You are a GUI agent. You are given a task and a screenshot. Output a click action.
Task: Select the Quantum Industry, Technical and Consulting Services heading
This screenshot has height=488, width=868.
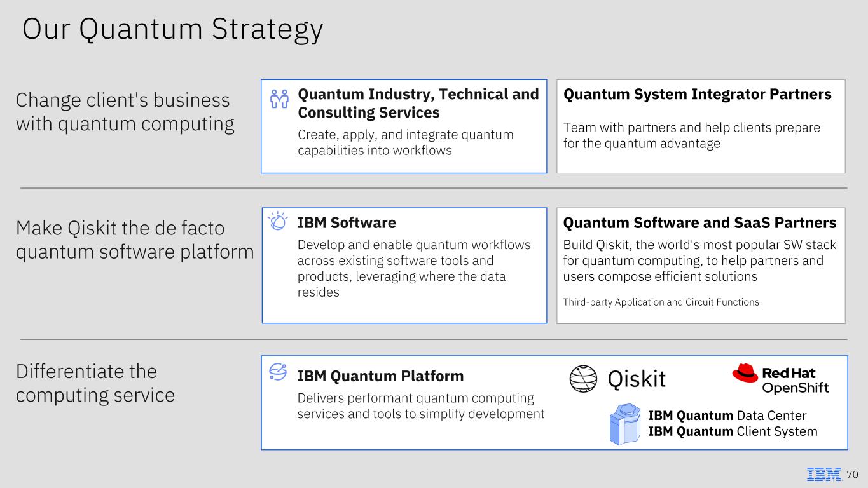(418, 104)
